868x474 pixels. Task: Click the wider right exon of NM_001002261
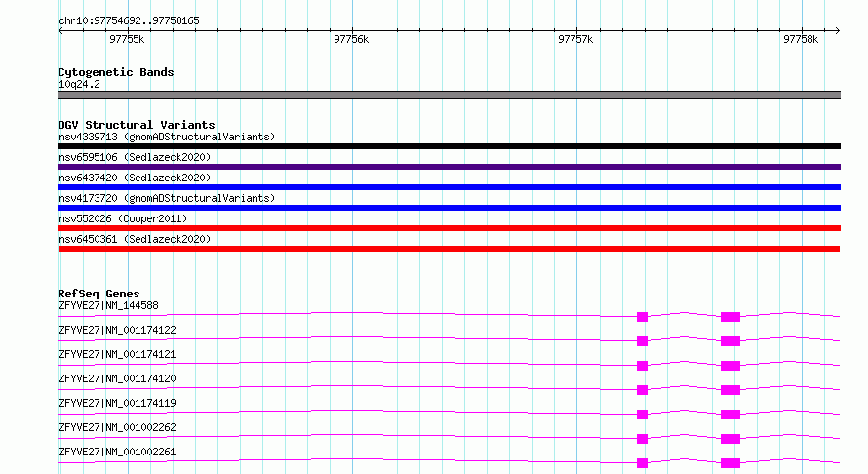(730, 463)
